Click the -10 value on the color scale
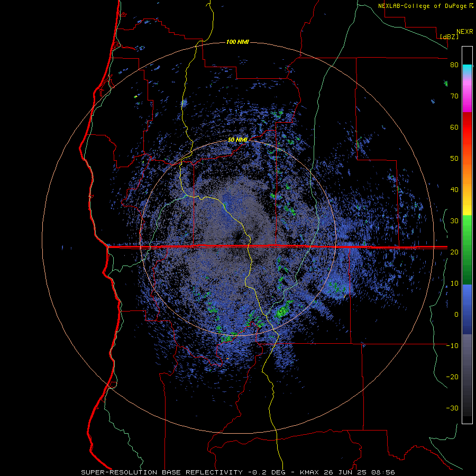The width and height of the screenshot is (476, 476). (452, 345)
